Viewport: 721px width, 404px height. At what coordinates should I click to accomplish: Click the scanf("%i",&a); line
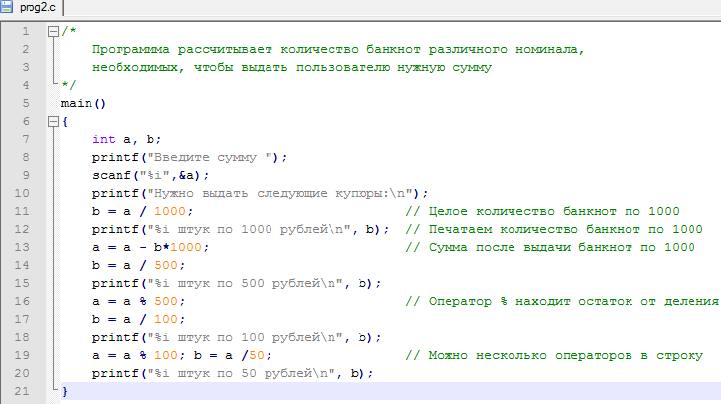click(150, 176)
